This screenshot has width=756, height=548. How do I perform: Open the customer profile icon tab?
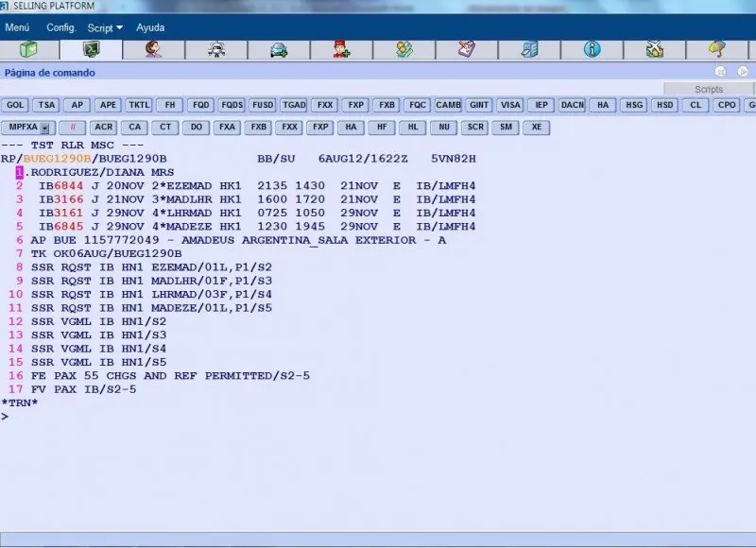pos(153,49)
